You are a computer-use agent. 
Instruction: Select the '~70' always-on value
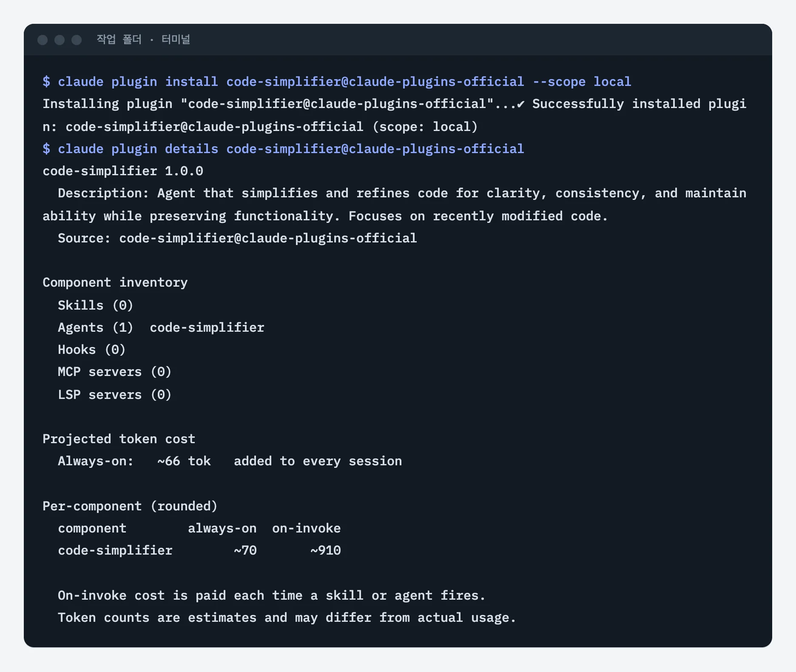245,550
